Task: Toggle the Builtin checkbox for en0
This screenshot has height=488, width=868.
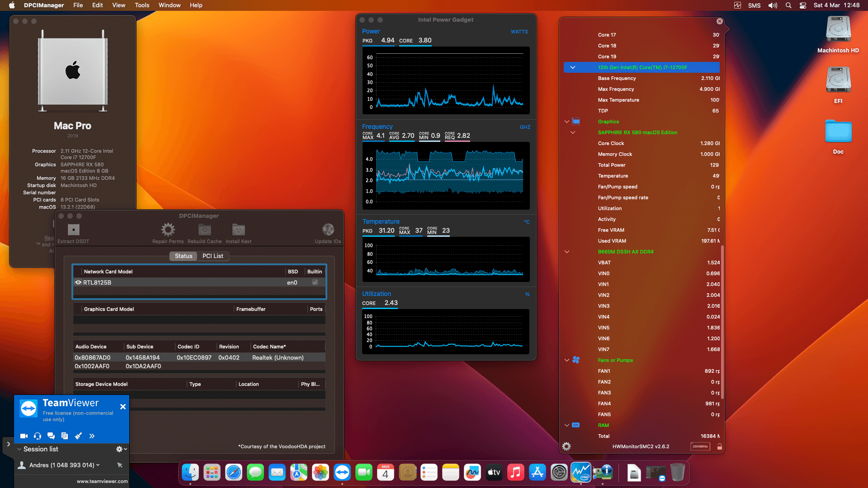Action: click(x=315, y=282)
